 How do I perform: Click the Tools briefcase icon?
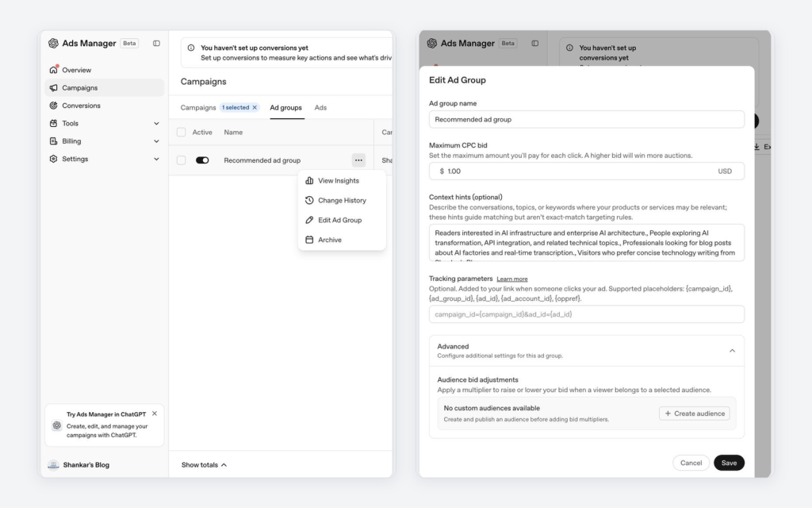point(53,123)
